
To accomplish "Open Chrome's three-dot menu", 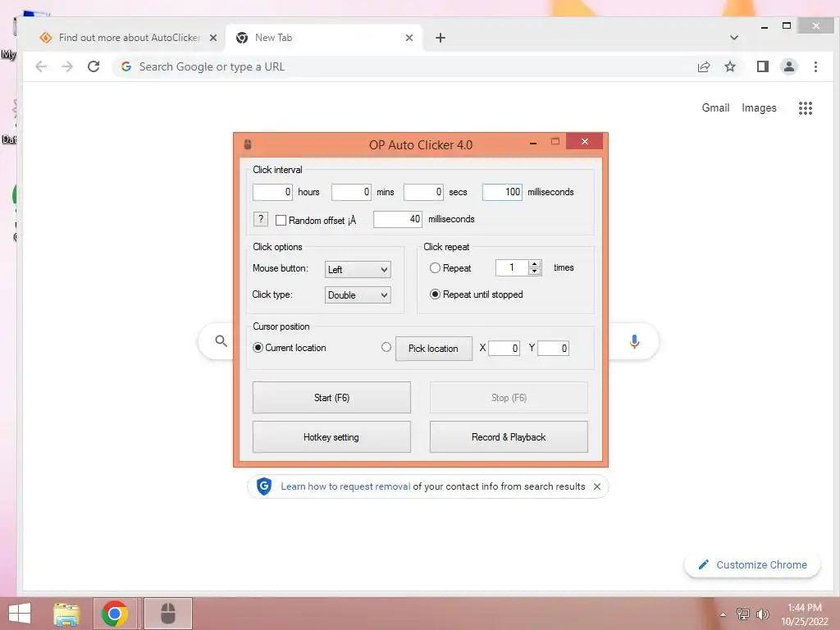I will pos(815,66).
